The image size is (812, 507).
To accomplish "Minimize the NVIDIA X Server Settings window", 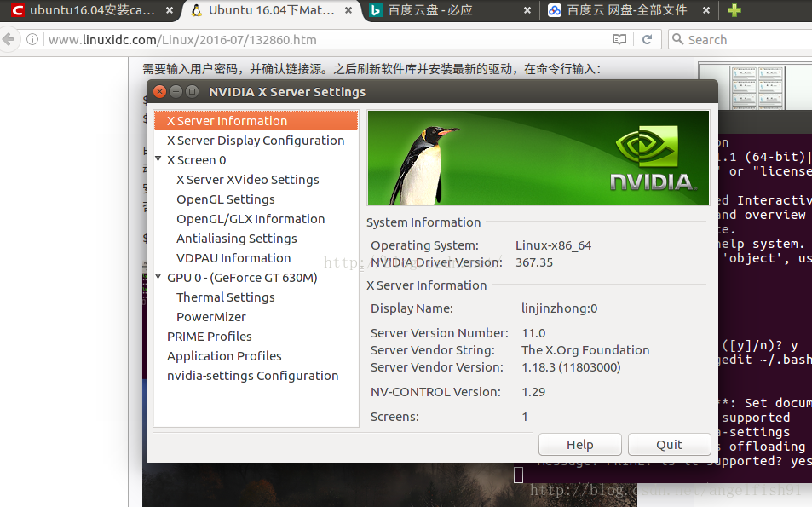I will tap(176, 92).
